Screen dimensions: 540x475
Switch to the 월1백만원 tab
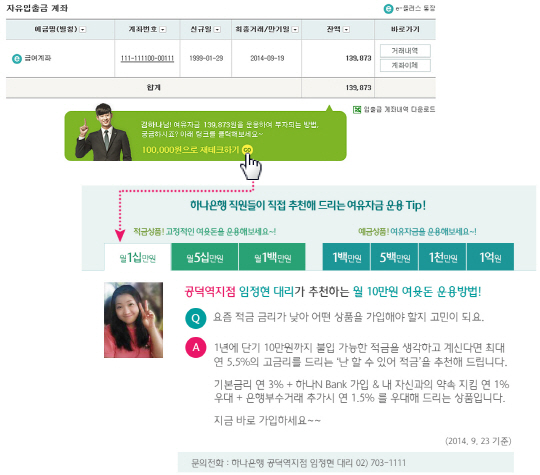tap(272, 257)
